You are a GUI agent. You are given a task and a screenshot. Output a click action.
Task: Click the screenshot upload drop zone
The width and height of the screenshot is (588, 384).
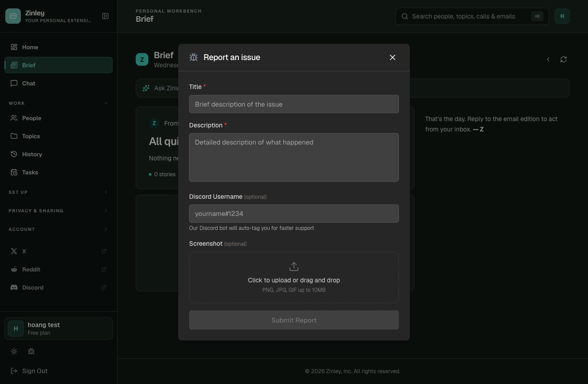[294, 277]
